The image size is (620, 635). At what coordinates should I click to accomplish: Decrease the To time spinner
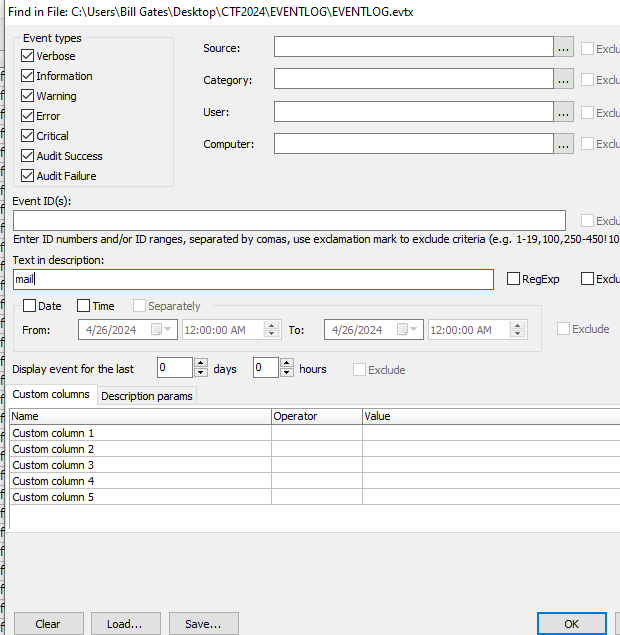(517, 333)
